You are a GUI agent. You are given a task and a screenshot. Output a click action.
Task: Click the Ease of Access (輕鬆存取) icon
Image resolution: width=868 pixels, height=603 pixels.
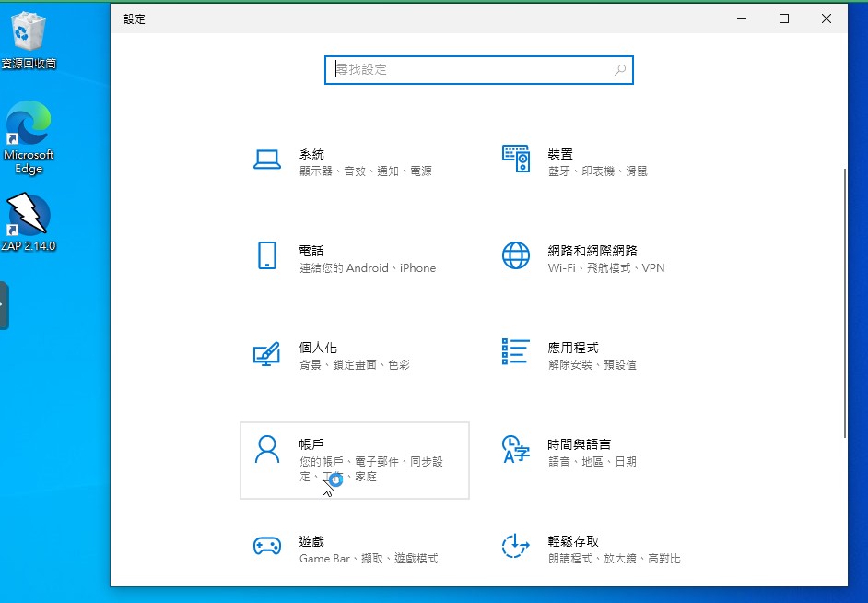[x=516, y=547]
